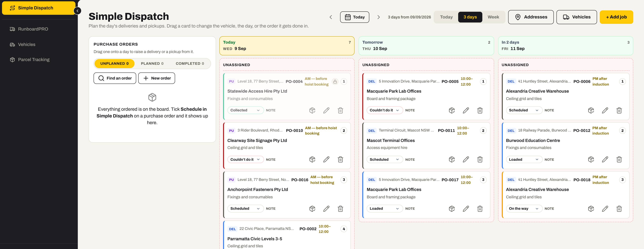Open PO-0017 status dropdown showing Loaded
The image size is (644, 249).
coord(385,209)
